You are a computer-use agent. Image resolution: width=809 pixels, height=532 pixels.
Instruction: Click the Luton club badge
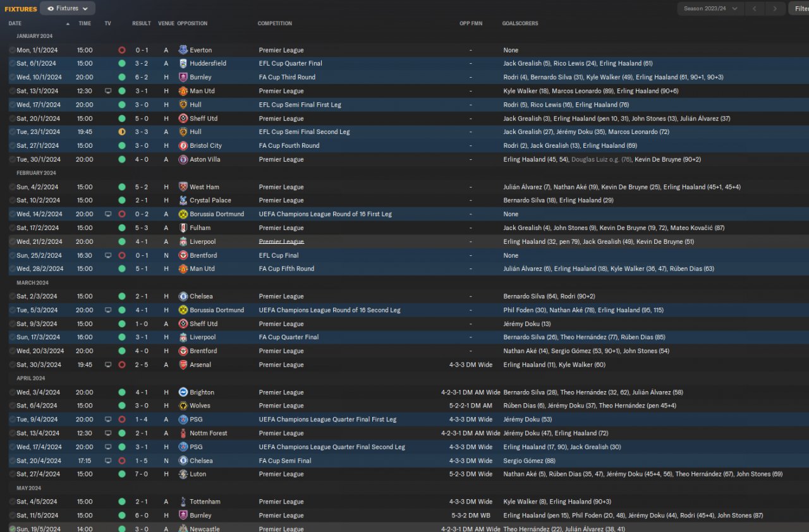tap(183, 474)
